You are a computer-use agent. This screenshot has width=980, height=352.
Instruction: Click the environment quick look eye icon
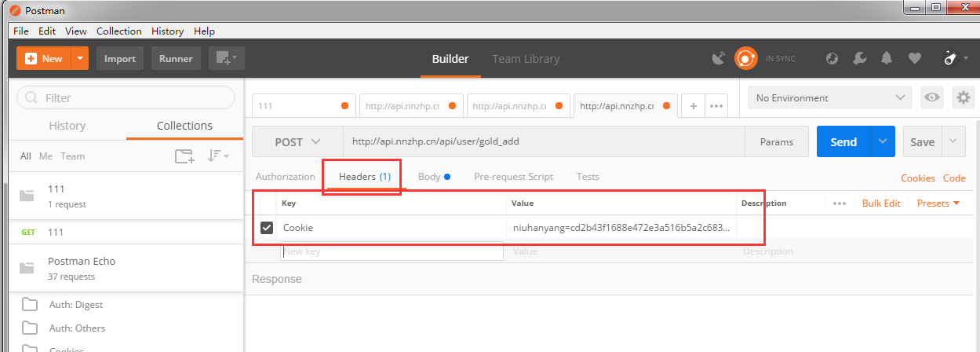[x=932, y=97]
